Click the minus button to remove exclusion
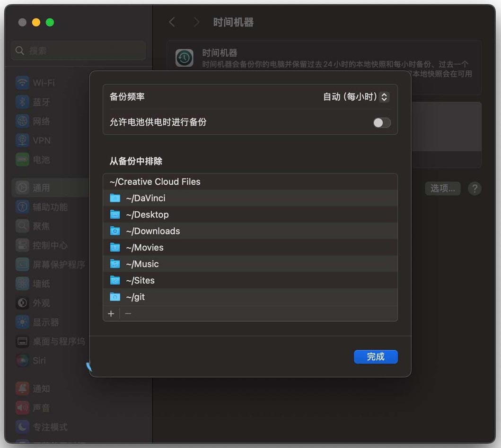 [x=128, y=314]
